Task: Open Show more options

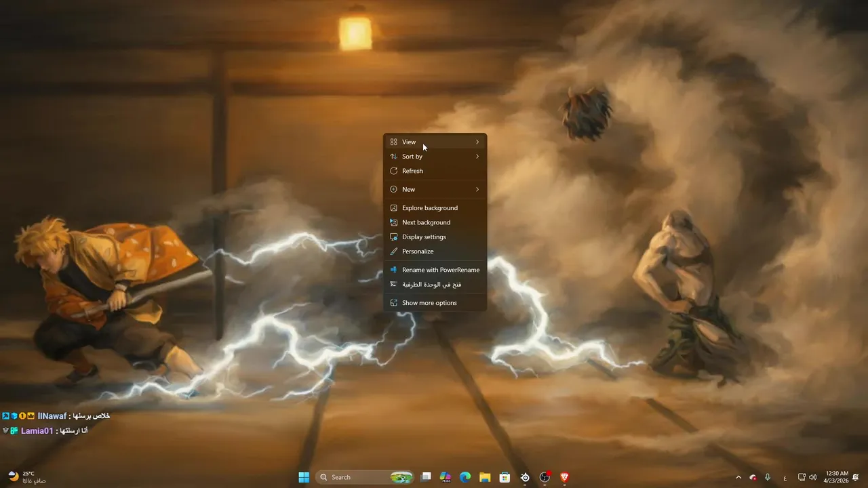Action: tap(435, 303)
